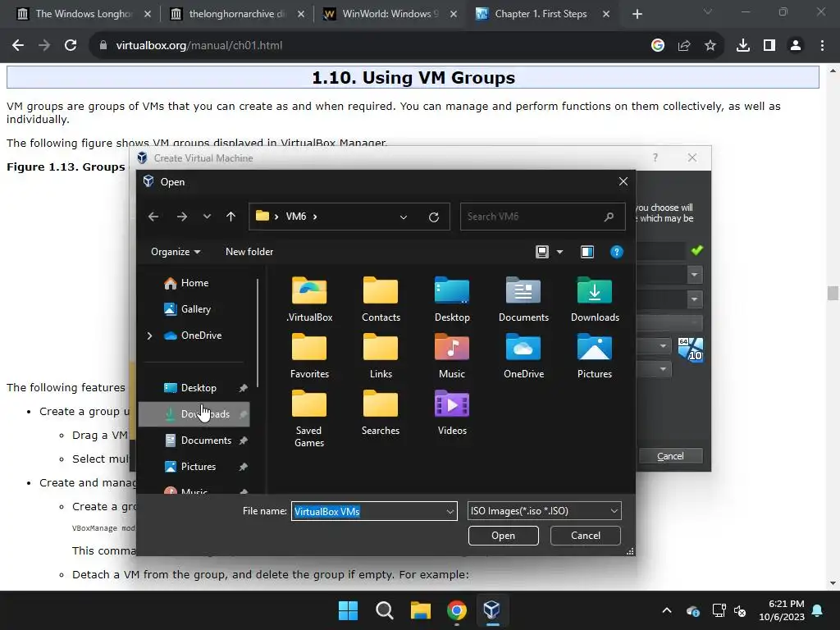Click VirtualBox icon in taskbar
This screenshot has height=630, width=840.
point(492,610)
